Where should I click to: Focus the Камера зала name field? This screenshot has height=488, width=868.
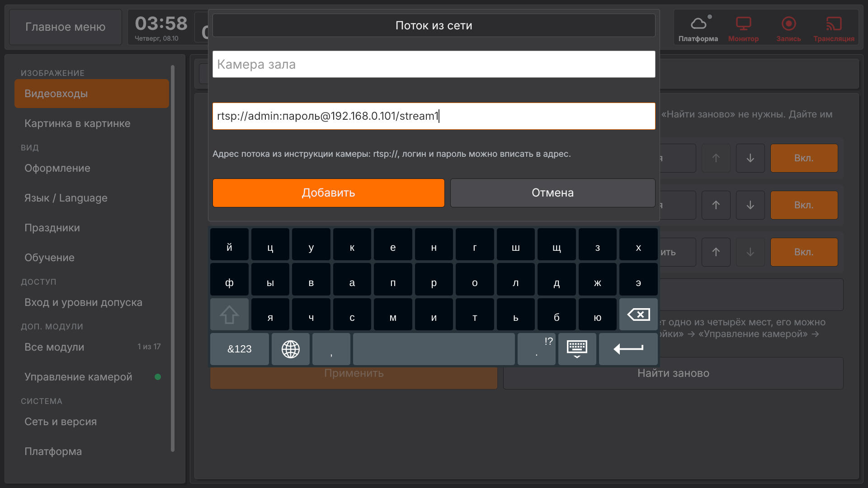point(434,64)
